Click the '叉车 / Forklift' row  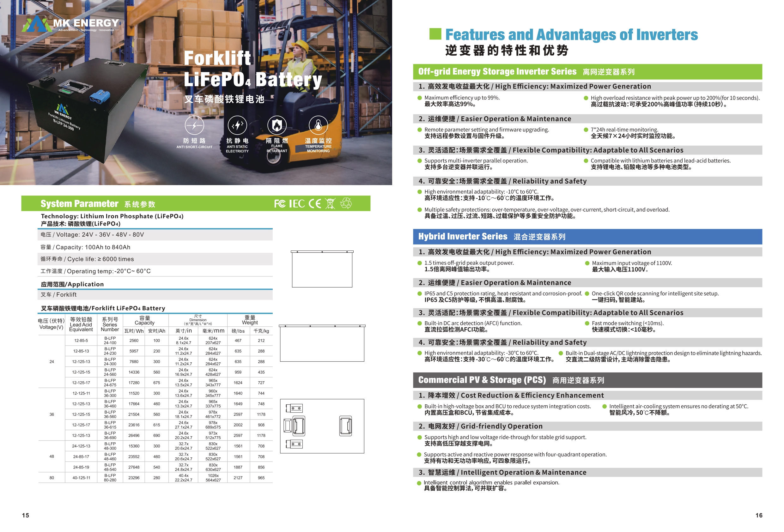point(155,295)
